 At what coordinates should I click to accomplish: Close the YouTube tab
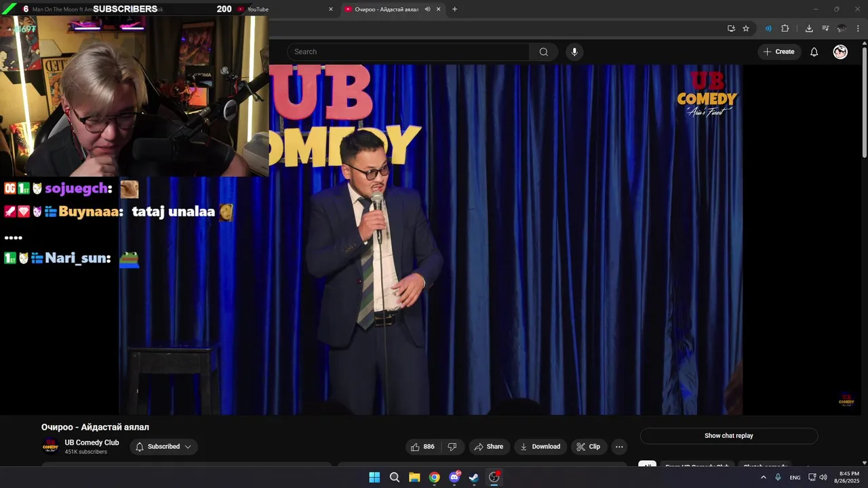[331, 9]
